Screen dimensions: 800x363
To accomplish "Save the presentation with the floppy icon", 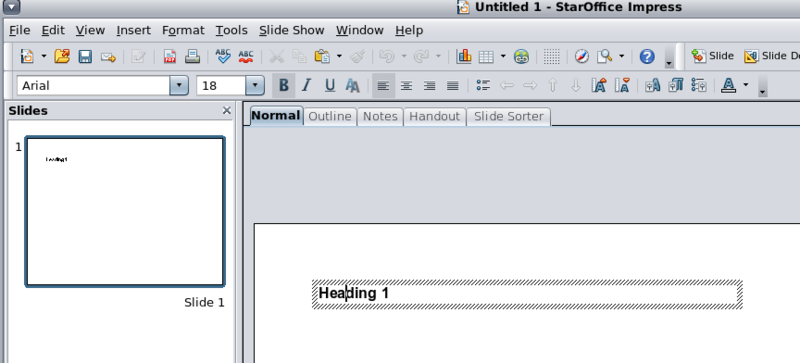I will click(85, 56).
